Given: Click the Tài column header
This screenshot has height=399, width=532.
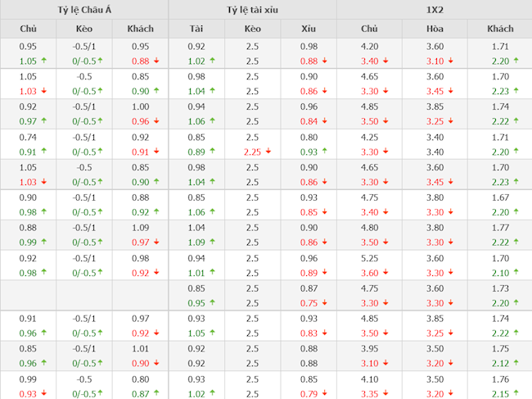Looking at the screenshot, I should (x=196, y=29).
